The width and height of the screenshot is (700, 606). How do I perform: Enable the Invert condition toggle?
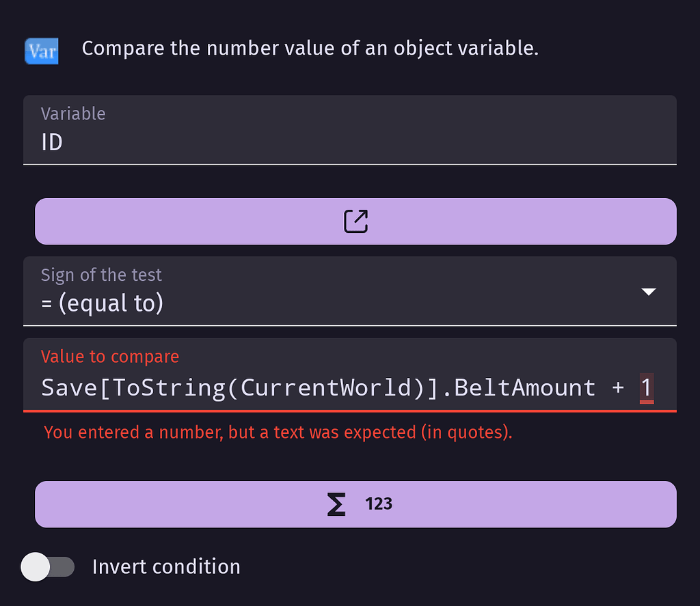click(48, 566)
